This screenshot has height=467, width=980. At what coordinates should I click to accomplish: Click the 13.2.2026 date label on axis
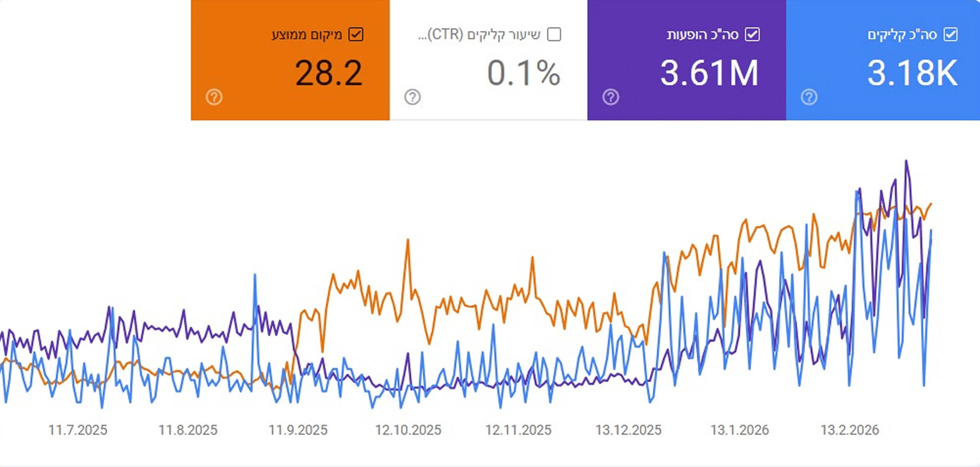(x=850, y=430)
